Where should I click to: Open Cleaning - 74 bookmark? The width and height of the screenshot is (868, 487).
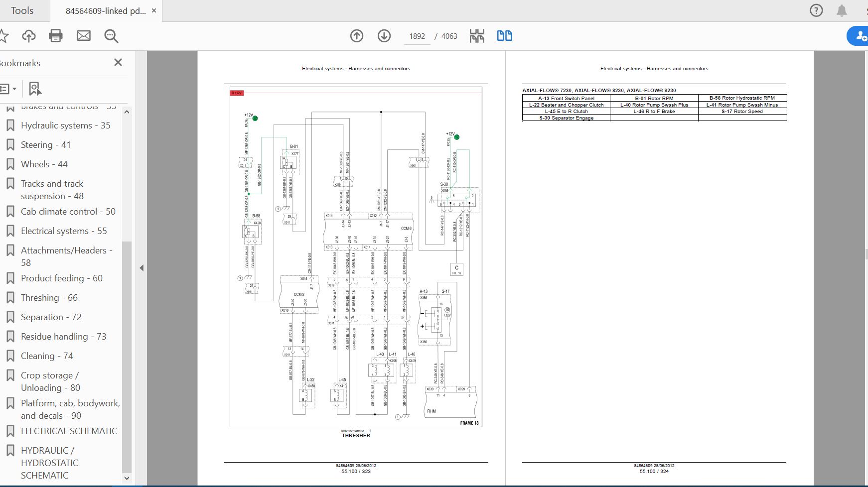47,356
